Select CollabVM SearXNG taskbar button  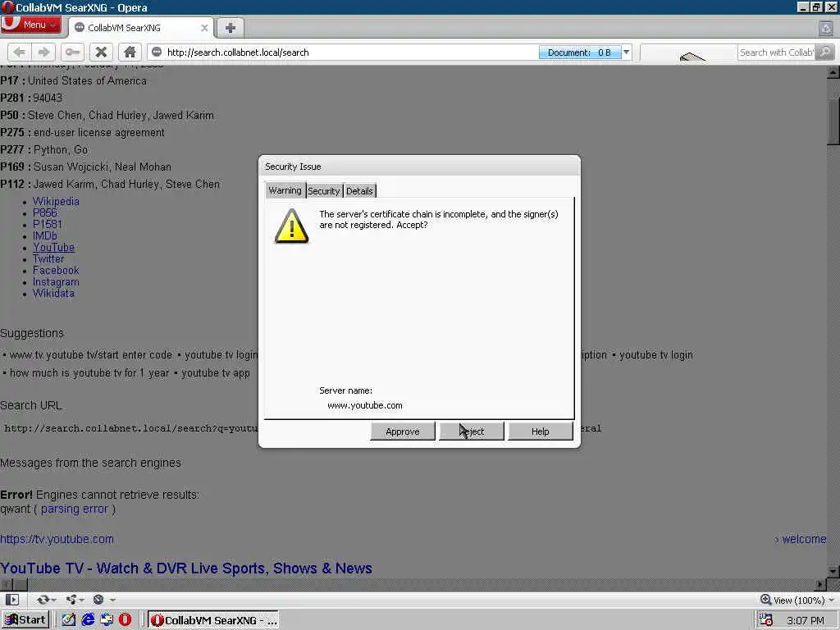tap(213, 620)
